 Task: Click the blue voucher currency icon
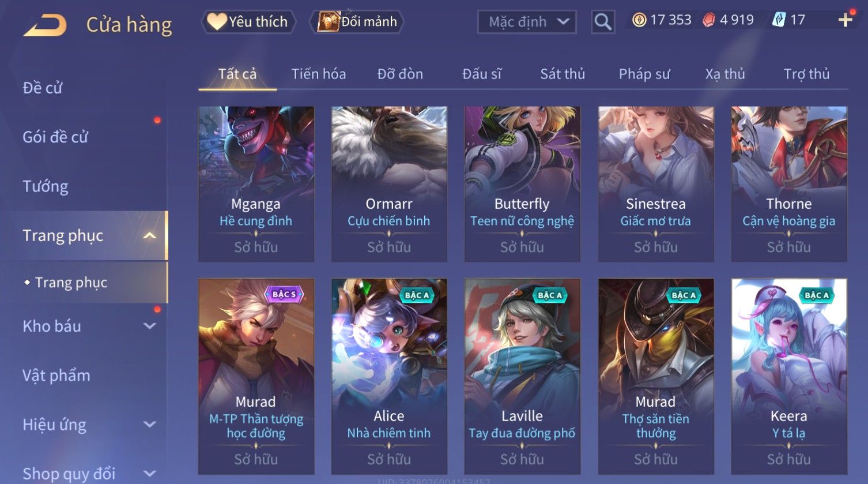(x=779, y=20)
